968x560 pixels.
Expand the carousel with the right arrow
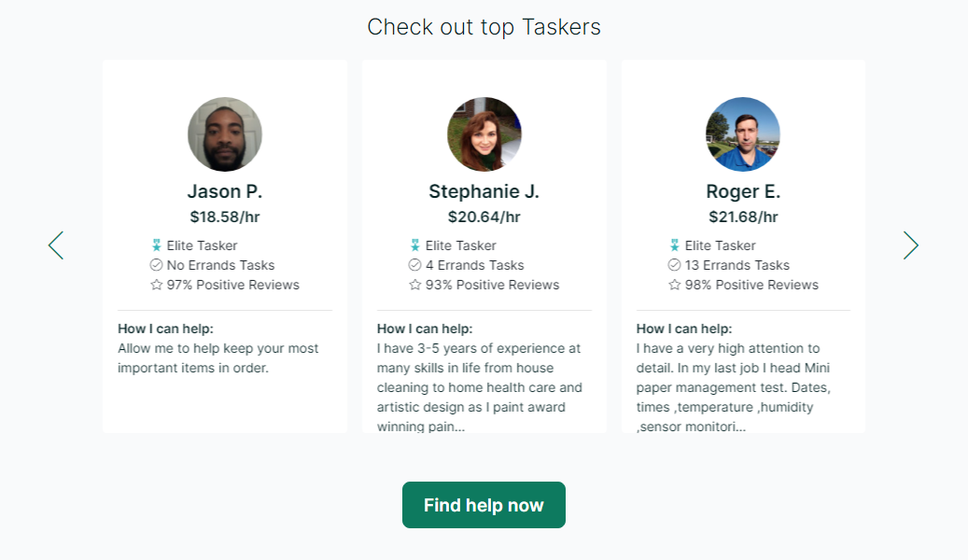tap(910, 245)
